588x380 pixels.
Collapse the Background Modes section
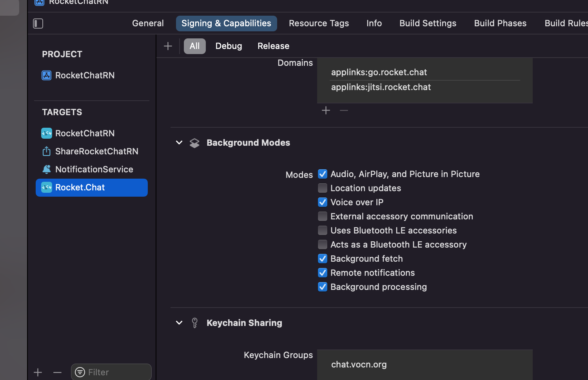click(x=179, y=143)
